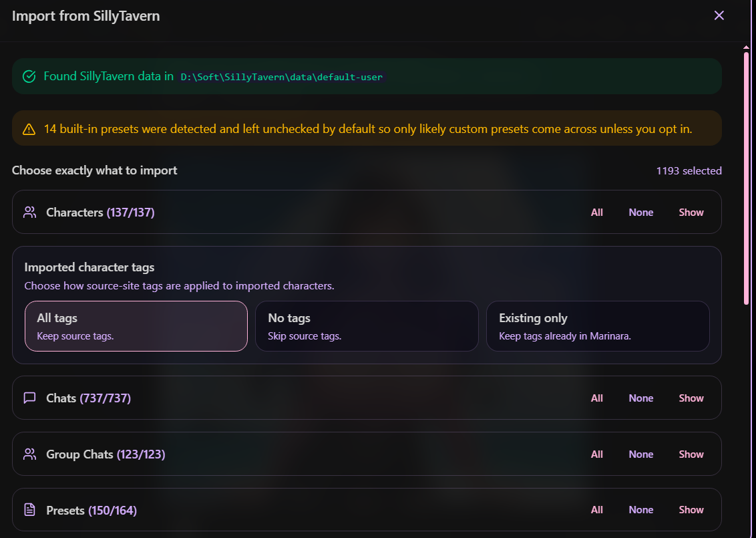Select the All tags option
Viewport: 756px width, 538px height.
coord(136,326)
